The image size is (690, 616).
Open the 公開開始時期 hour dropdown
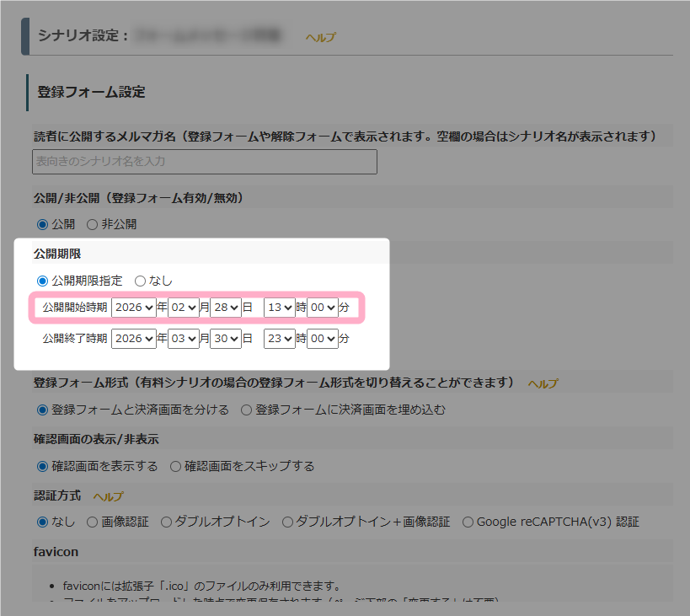[279, 308]
